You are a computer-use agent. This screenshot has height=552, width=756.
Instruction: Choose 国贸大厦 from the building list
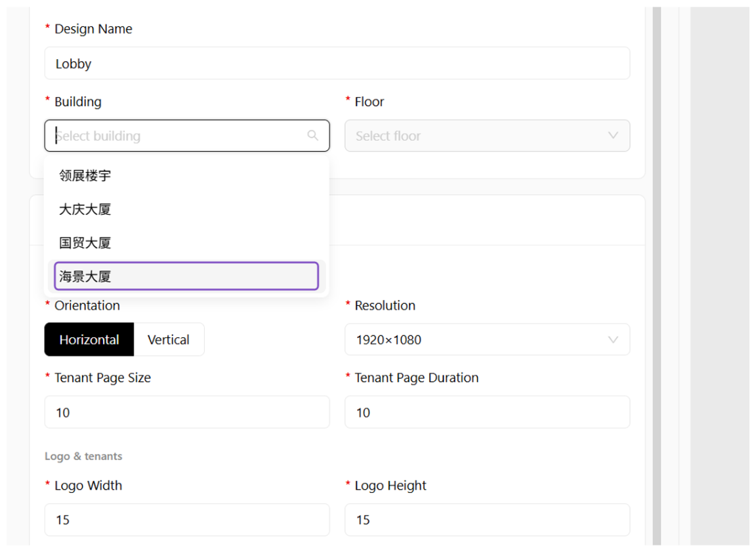click(x=186, y=242)
